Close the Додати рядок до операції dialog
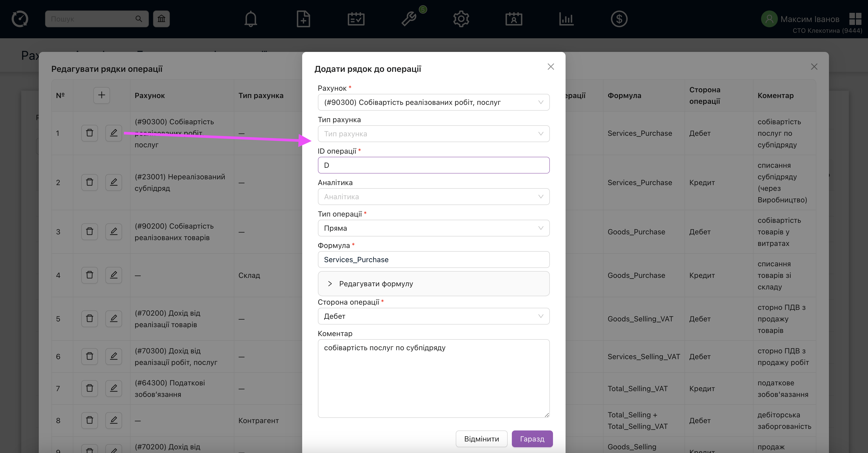Image resolution: width=868 pixels, height=453 pixels. (551, 67)
